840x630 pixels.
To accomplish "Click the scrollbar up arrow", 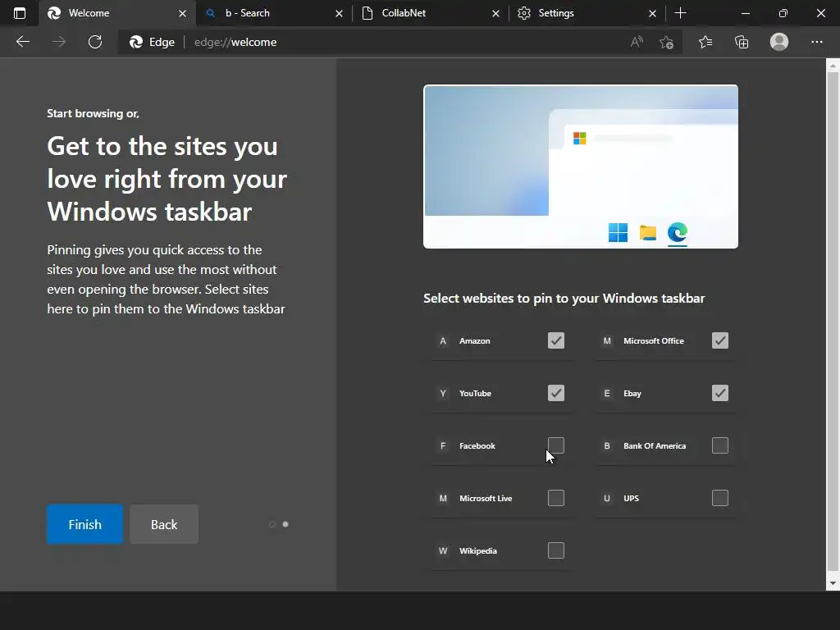I will [x=833, y=66].
